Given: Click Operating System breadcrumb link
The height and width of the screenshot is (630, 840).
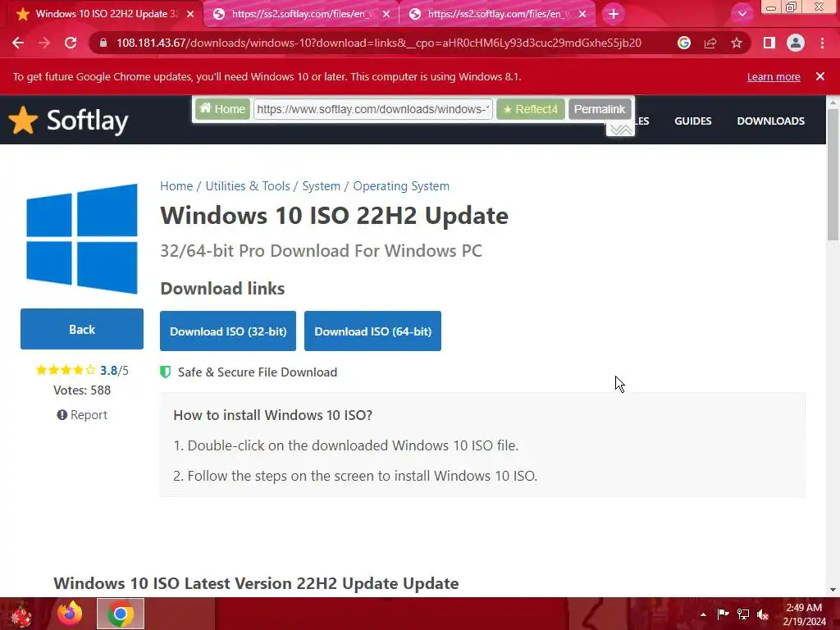Looking at the screenshot, I should [x=400, y=186].
